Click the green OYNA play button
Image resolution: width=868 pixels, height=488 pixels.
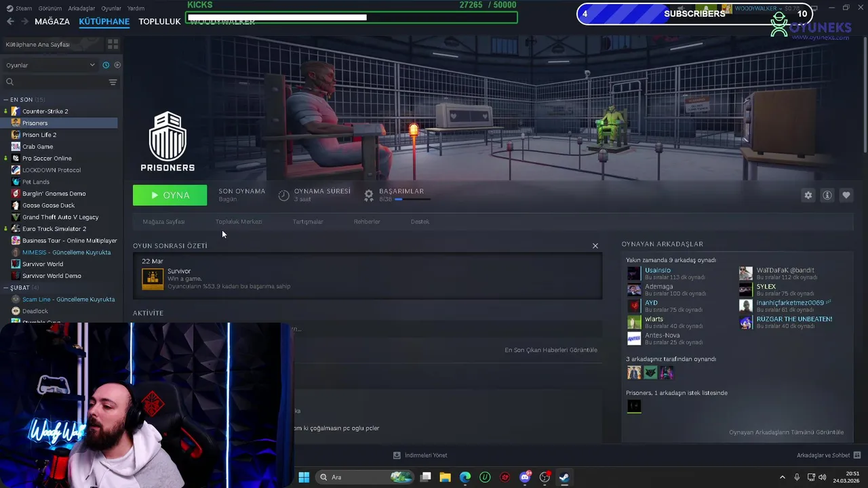coord(170,195)
